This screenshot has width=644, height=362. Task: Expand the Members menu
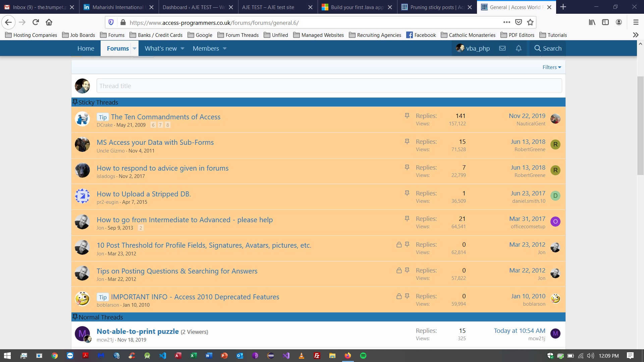click(206, 48)
